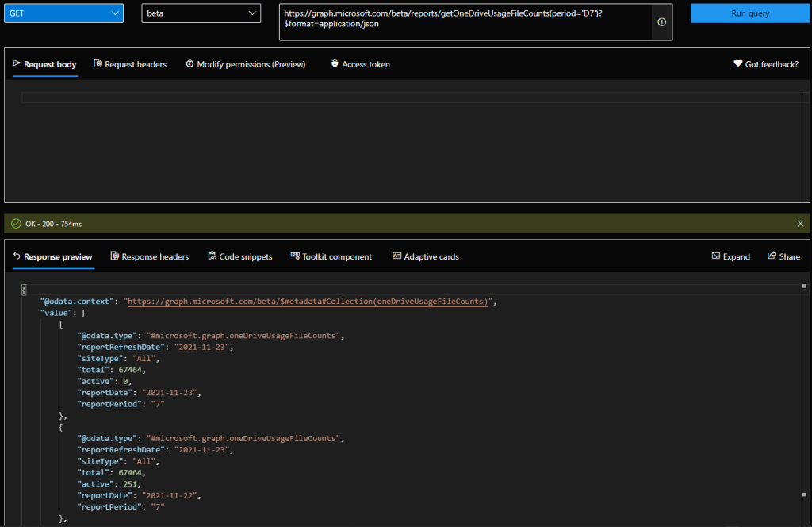Switch to the Request body tab
Screen dimensions: 812x527
coord(45,64)
